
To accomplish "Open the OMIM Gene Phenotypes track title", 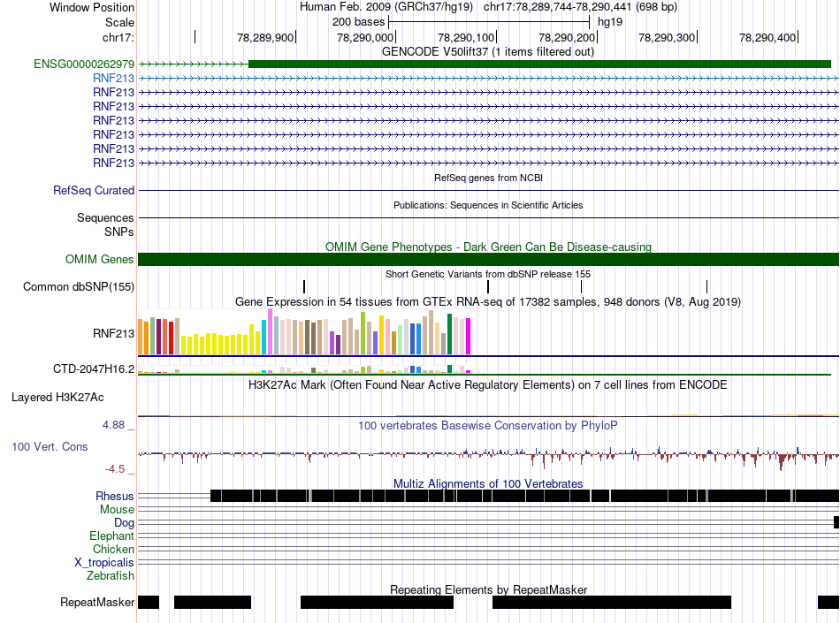I will tap(488, 247).
